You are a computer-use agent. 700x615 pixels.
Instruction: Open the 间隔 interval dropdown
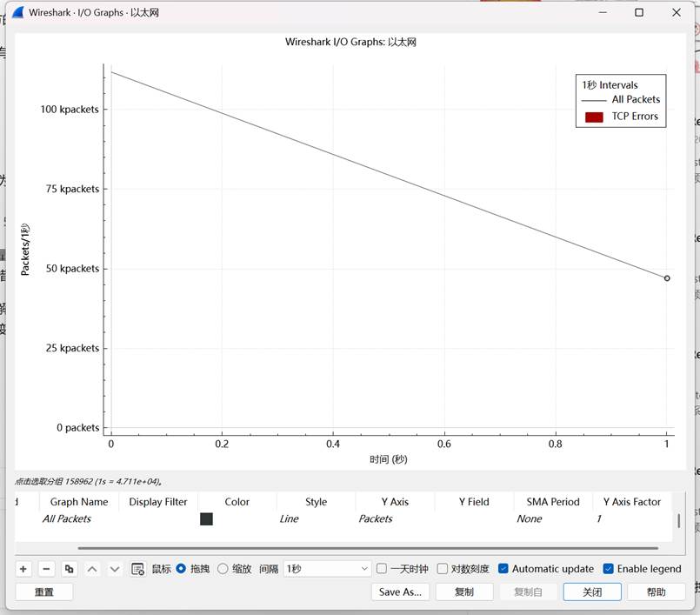(327, 569)
